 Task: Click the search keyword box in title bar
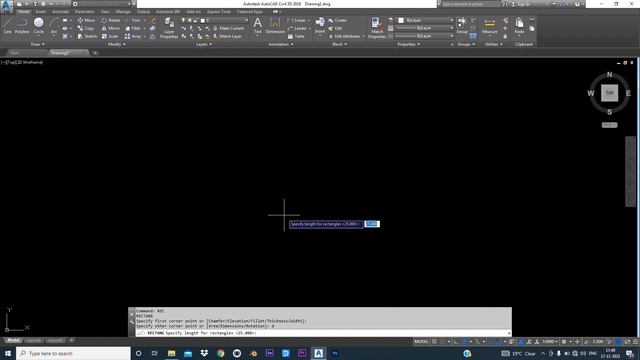click(x=470, y=4)
